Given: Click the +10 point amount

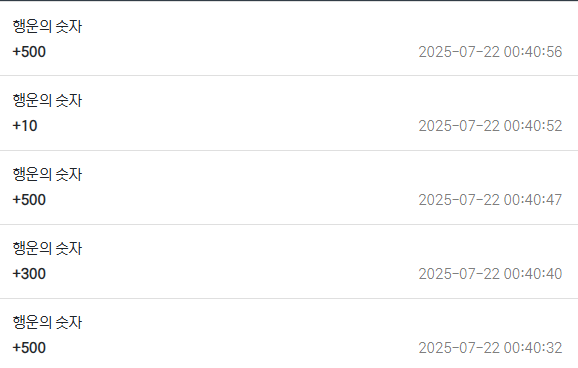Looking at the screenshot, I should click(25, 126).
